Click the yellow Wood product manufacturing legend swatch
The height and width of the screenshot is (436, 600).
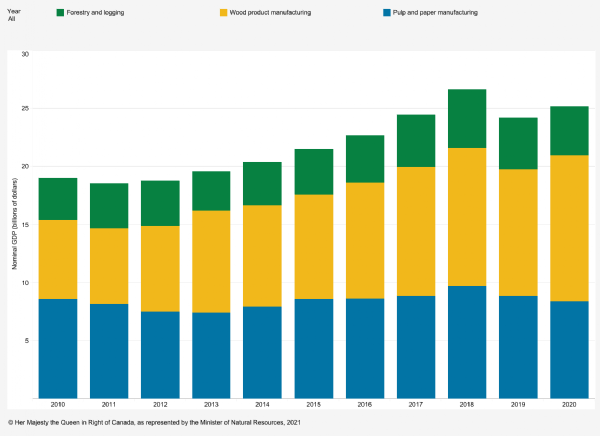pos(224,13)
